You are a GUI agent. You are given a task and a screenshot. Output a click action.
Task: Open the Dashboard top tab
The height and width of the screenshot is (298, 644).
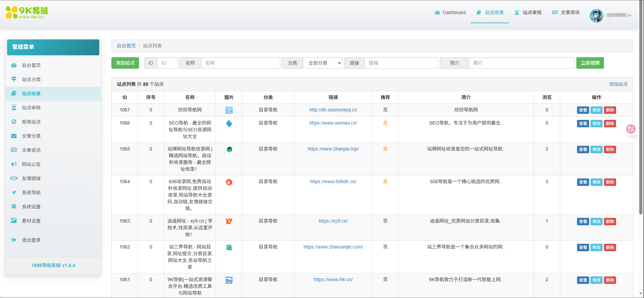coord(450,12)
